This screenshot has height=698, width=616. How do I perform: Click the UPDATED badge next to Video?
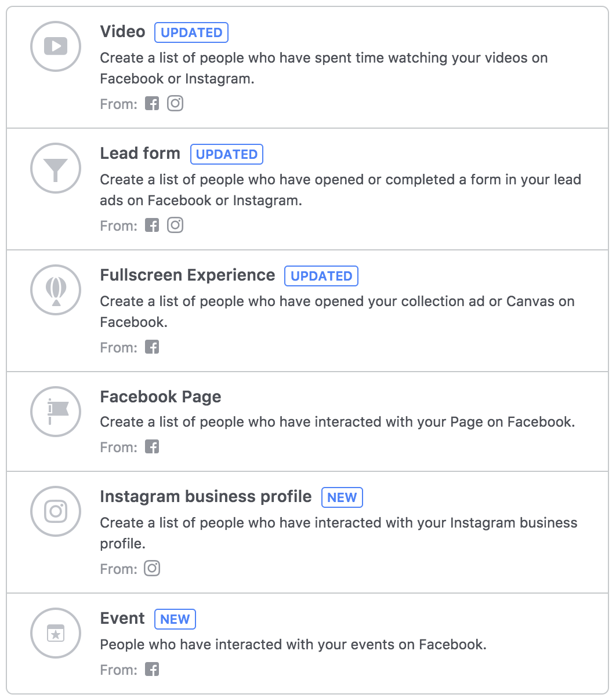point(191,32)
